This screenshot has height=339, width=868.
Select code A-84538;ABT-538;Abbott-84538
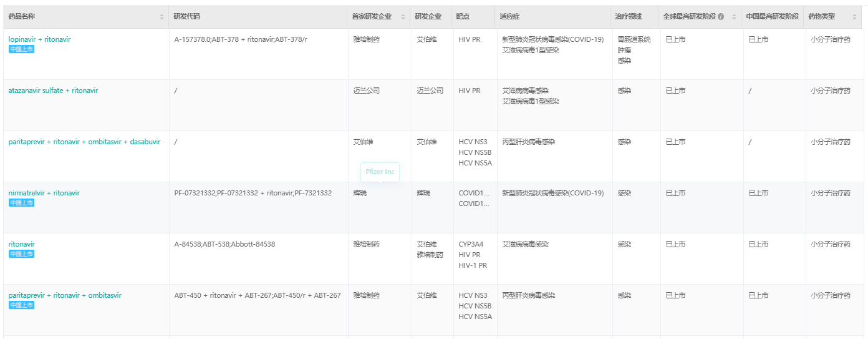224,244
